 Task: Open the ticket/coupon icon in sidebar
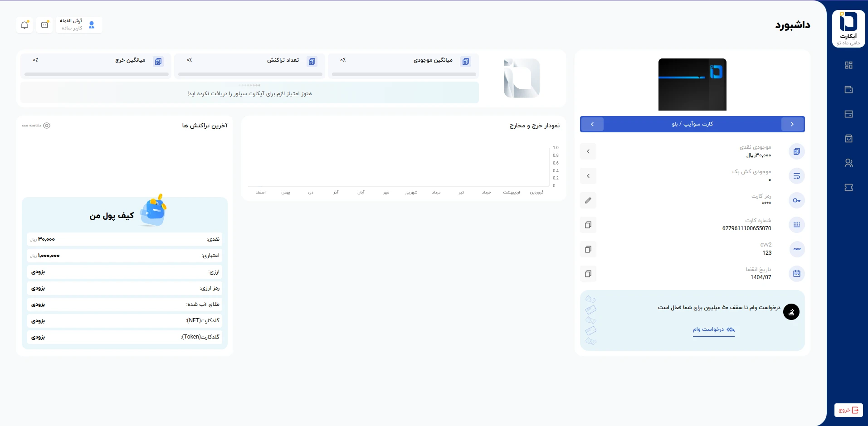tap(848, 188)
